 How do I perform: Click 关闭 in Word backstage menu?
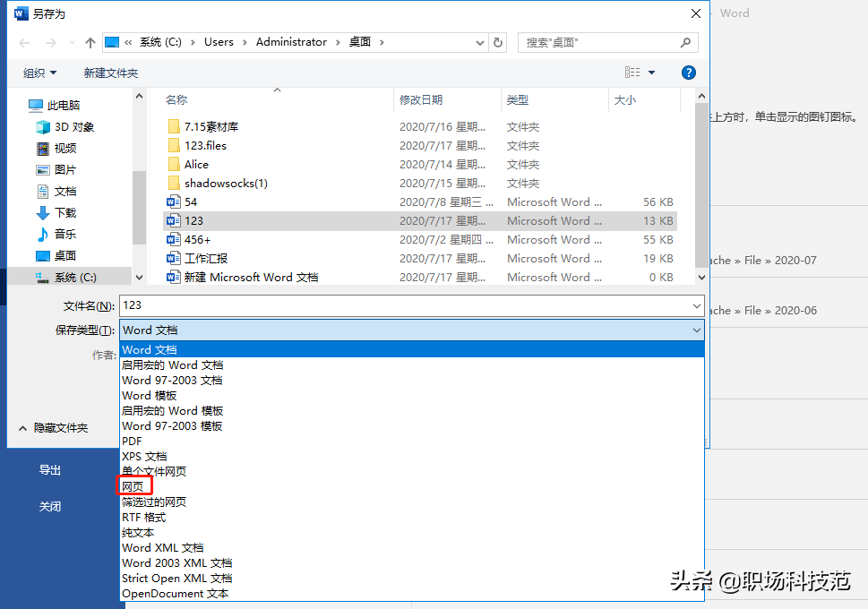(50, 507)
